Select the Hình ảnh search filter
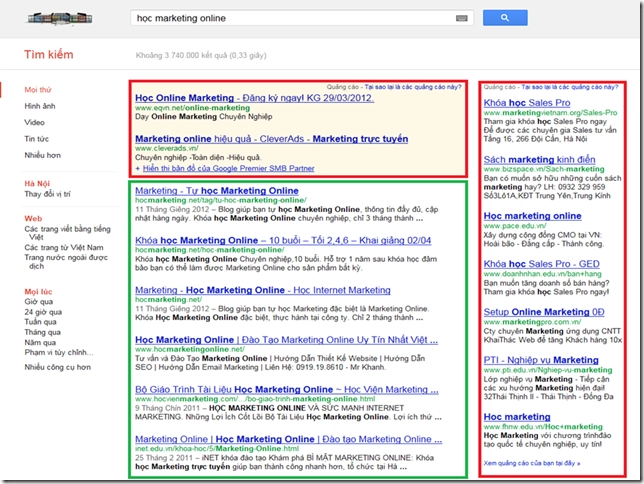Screen dimensions: 644x484 (x=40, y=106)
